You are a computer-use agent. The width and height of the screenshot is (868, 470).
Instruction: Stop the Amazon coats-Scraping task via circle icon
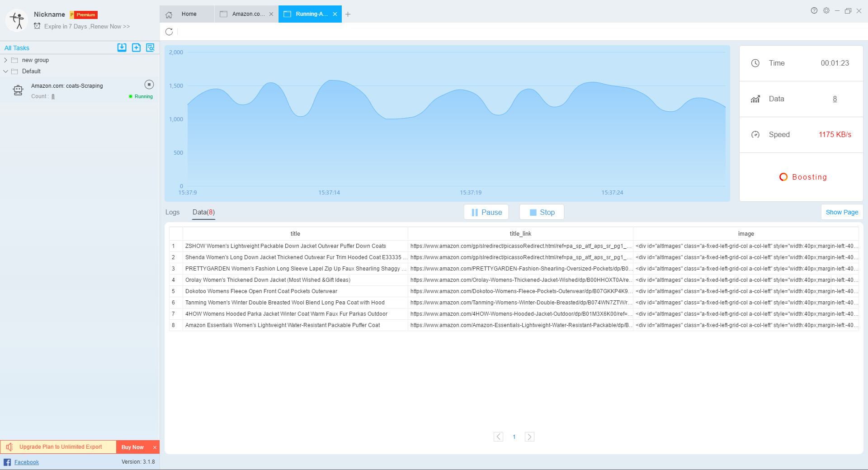[149, 85]
